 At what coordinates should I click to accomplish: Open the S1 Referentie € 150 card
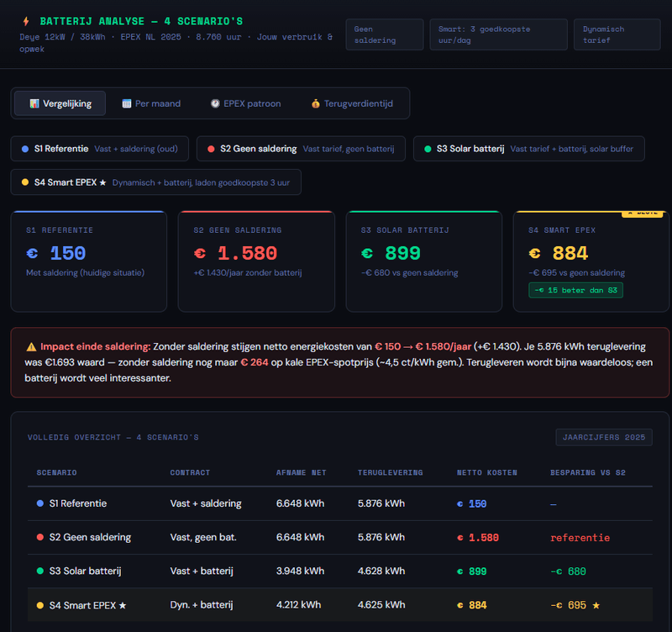coord(89,261)
